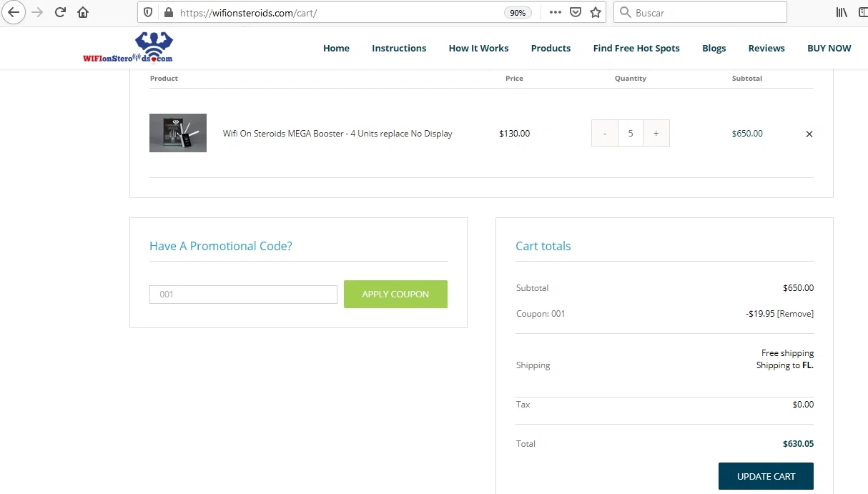Image resolution: width=868 pixels, height=494 pixels.
Task: Remove the item with the X icon
Action: click(809, 134)
